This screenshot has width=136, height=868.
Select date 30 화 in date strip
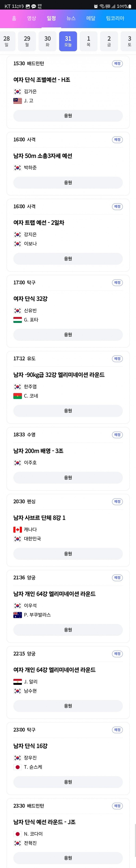coord(48,41)
